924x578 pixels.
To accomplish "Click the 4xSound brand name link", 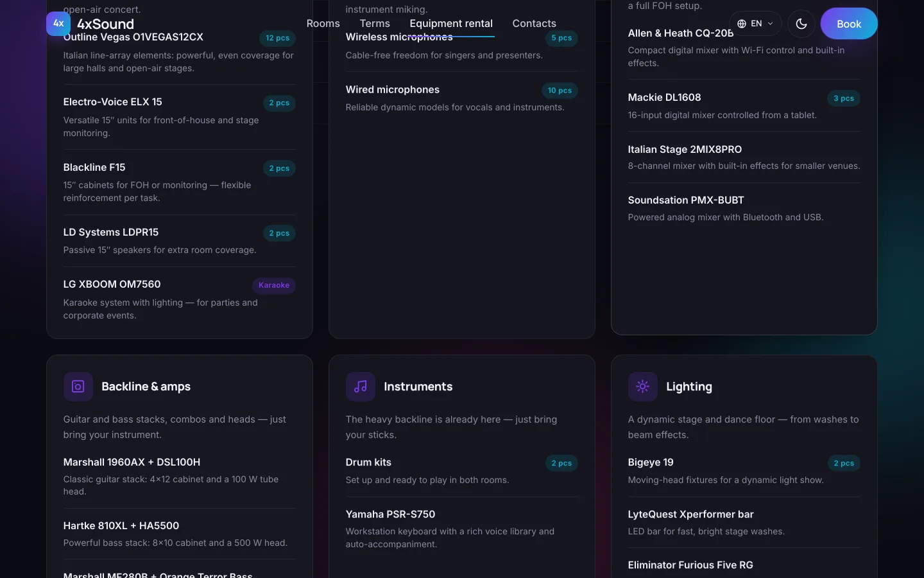I will click(105, 24).
